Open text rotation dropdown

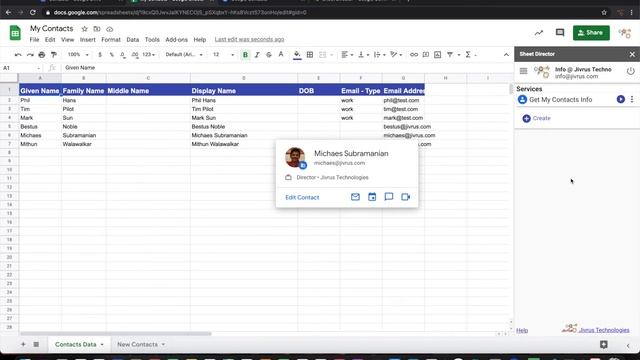(396, 55)
